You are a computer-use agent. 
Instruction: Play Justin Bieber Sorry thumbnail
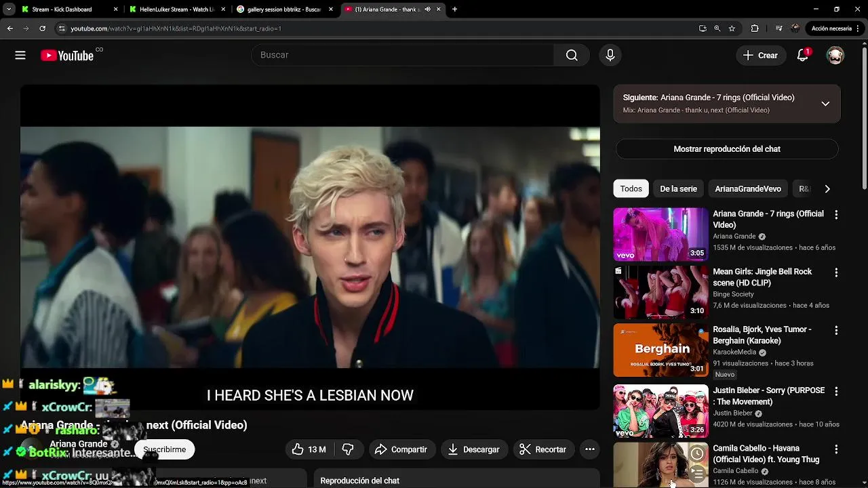pyautogui.click(x=660, y=411)
